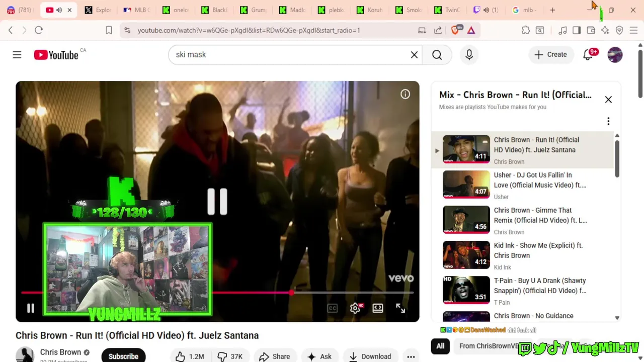644x362 pixels.
Task: Select Kid Ink - Show Me playlist entry
Action: coord(523,255)
